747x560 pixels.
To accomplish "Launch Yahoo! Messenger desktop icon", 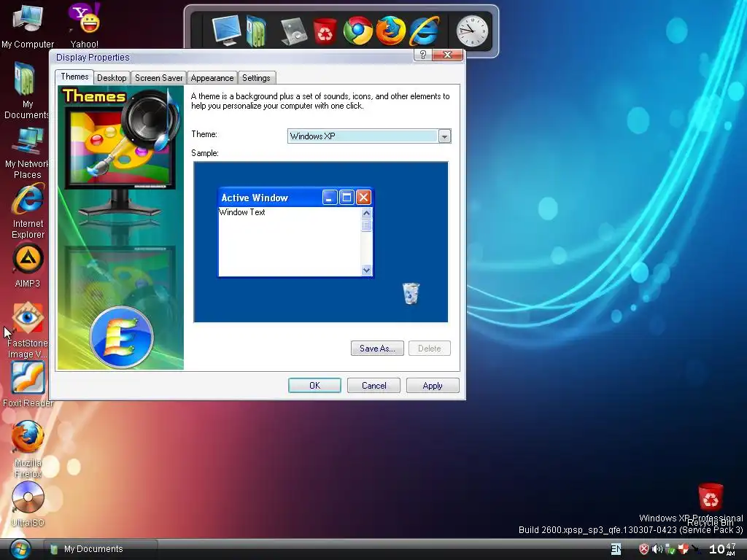I will click(85, 25).
